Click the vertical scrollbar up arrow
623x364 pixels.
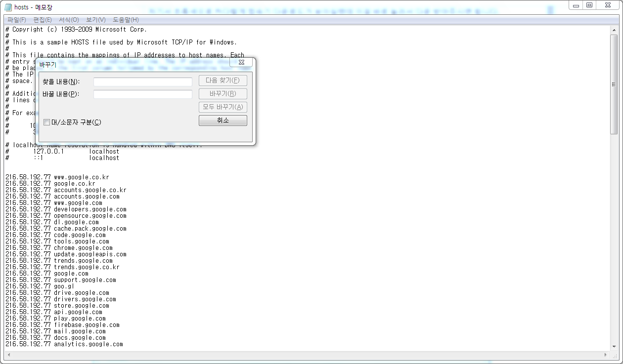pos(614,30)
